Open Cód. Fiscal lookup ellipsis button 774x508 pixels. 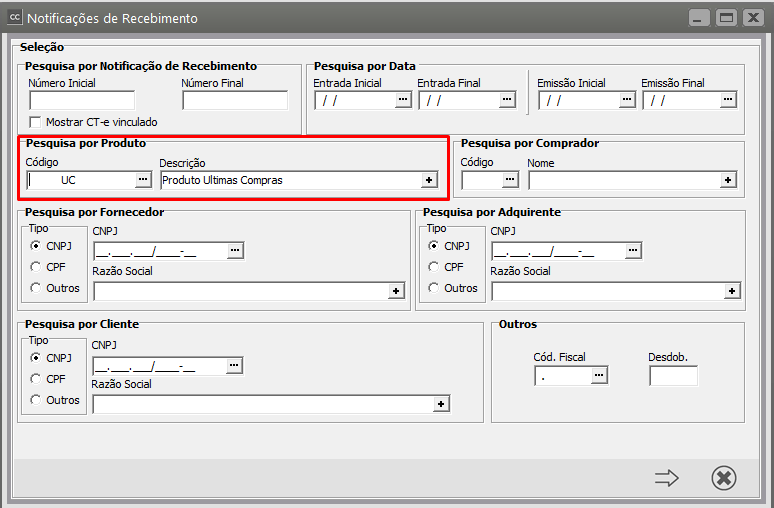(x=599, y=376)
